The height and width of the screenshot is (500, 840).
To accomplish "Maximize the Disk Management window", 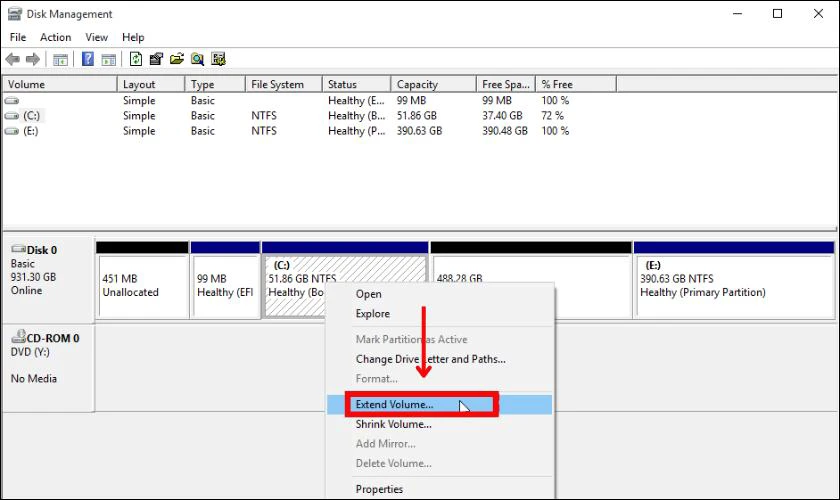I will pos(778,14).
